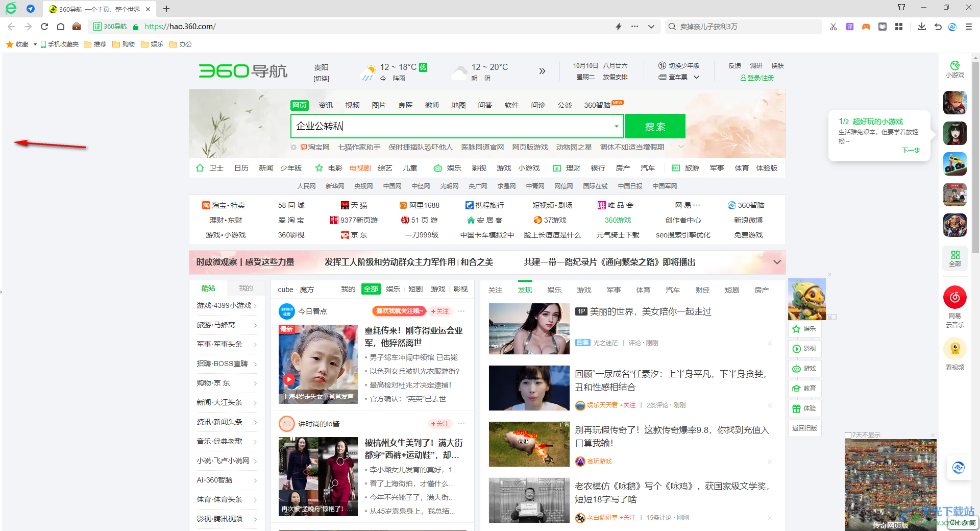Open the 关注 feed tab
The height and width of the screenshot is (531, 980).
tap(495, 290)
